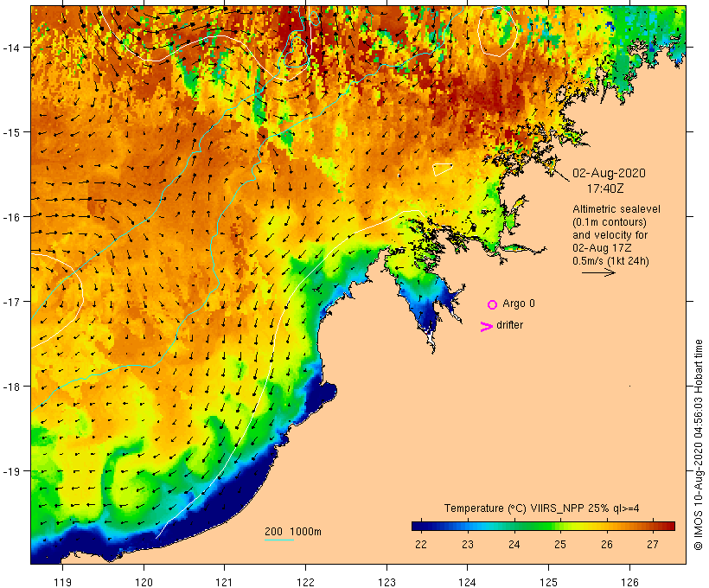This screenshot has height=588, width=709.
Task: Click the color bar value '23'
Action: click(x=467, y=544)
